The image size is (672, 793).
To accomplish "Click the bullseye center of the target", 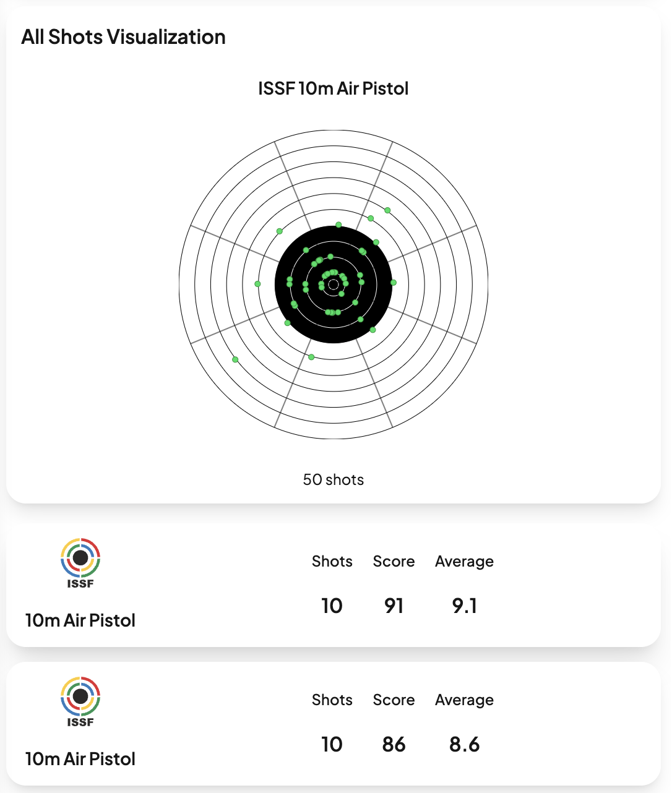I will [334, 285].
